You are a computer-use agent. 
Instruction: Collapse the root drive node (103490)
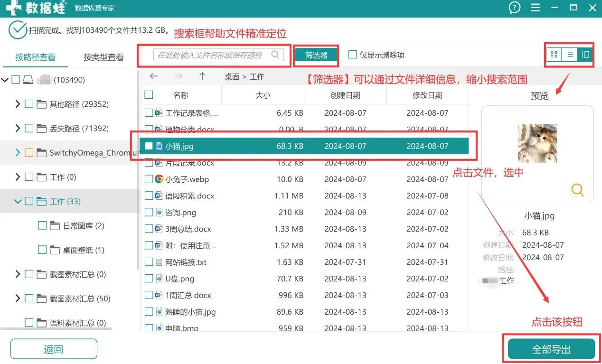click(5, 80)
